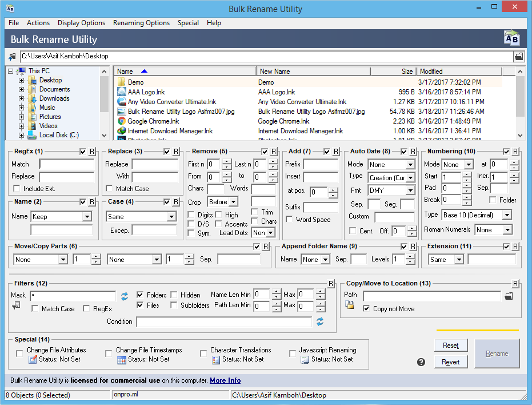Click Change File Attributes status icon
Viewport: 532px width, 405px height.
[x=33, y=359]
